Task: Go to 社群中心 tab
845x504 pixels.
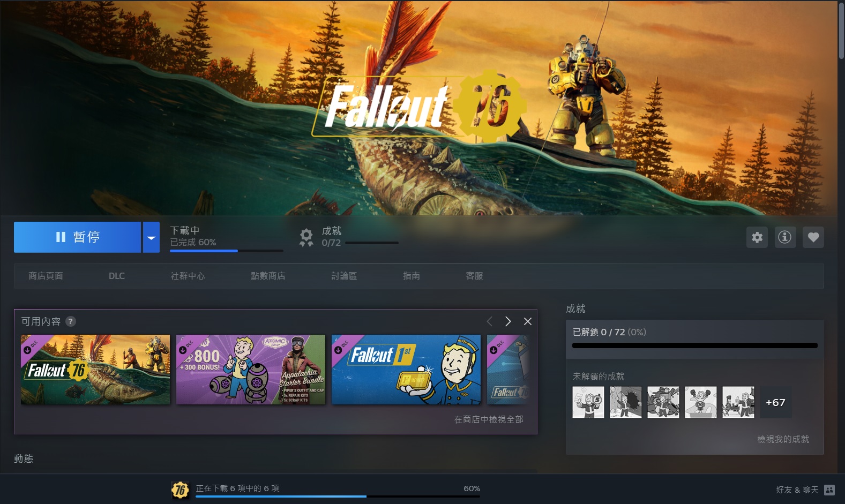Action: pos(188,276)
